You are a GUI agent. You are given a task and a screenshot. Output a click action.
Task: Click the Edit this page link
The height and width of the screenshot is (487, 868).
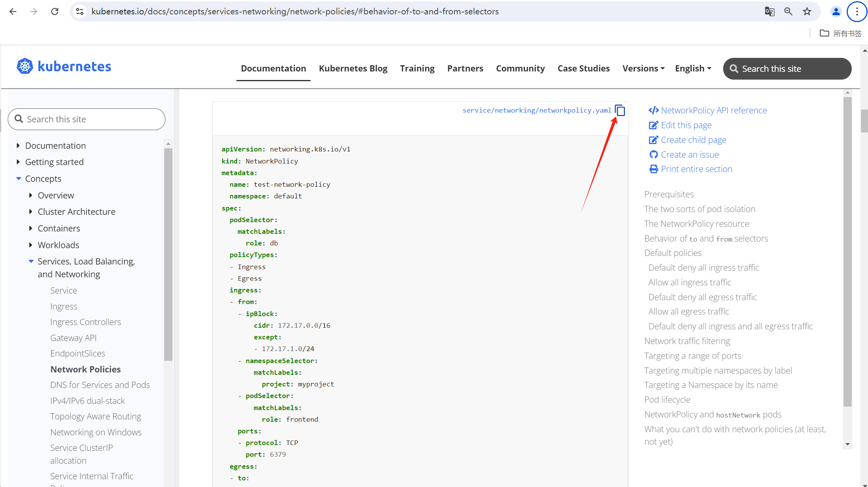click(x=686, y=125)
